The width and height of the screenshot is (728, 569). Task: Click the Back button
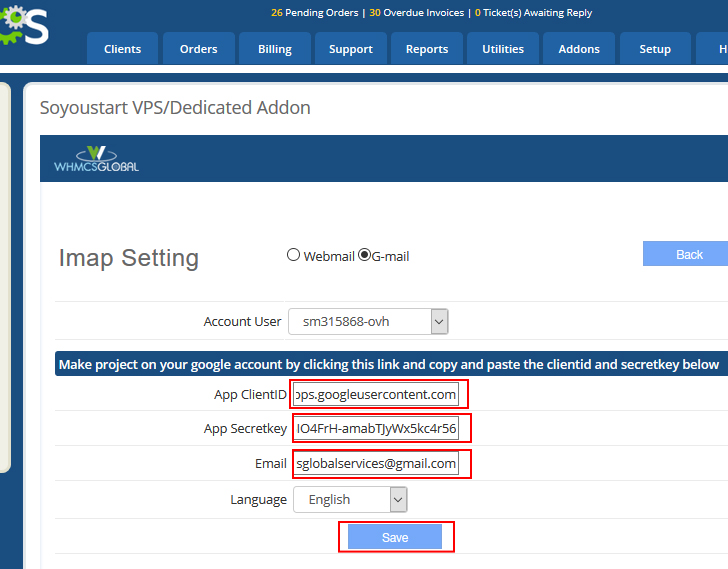coord(689,254)
